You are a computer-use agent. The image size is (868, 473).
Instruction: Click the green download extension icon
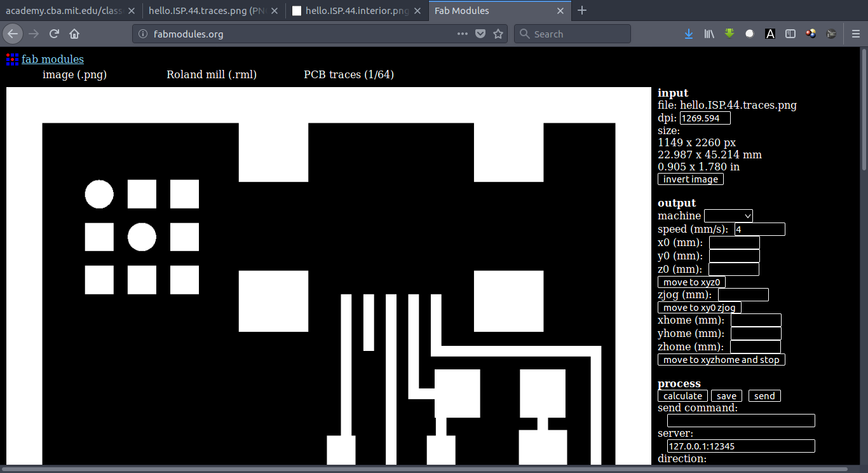[x=729, y=34]
